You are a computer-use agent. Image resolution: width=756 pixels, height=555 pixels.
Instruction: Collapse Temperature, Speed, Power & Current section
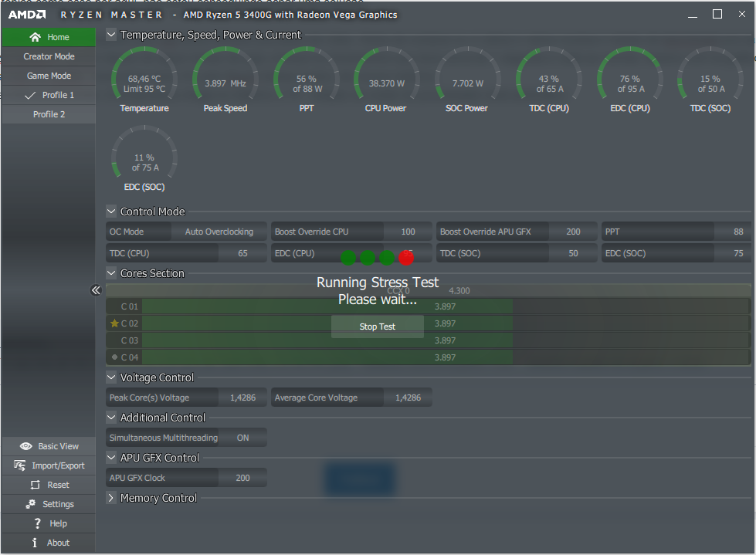click(111, 35)
